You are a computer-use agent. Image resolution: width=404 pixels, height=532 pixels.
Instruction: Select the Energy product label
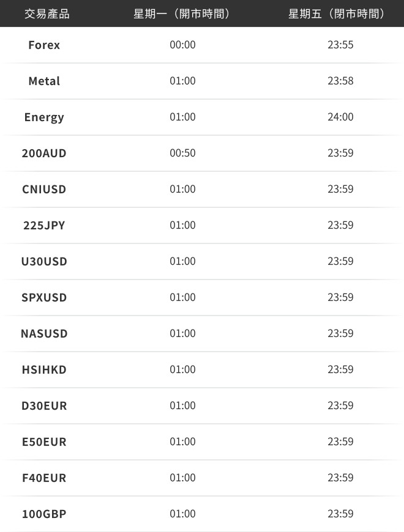[x=44, y=117]
